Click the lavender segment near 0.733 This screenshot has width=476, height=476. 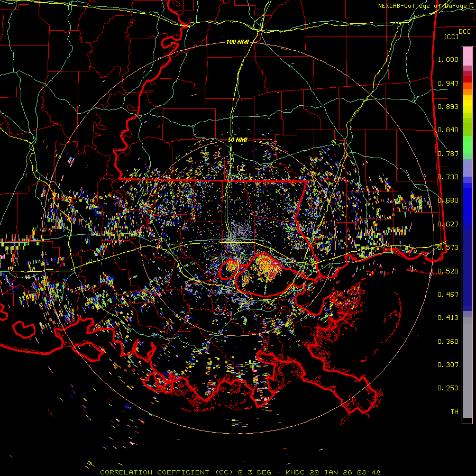(x=467, y=169)
